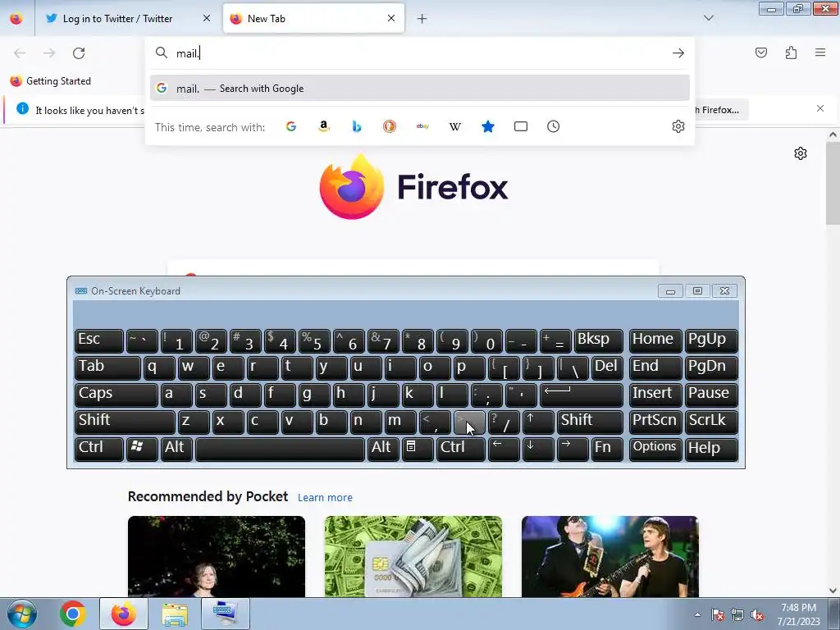This screenshot has height=630, width=840.
Task: Toggle the Caps key on On-Screen Keyboard
Action: pos(116,395)
